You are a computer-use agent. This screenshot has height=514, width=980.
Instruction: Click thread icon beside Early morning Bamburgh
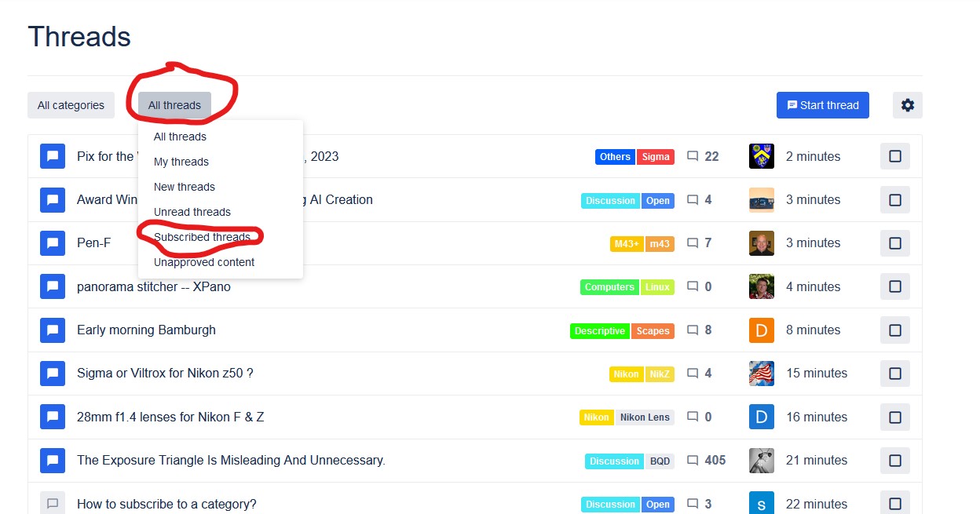[53, 330]
